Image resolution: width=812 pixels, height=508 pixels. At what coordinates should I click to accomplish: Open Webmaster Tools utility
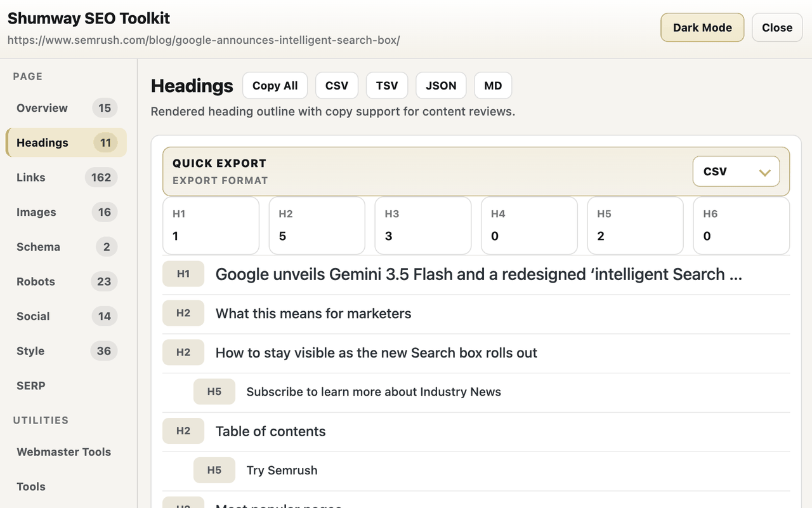pos(66,452)
